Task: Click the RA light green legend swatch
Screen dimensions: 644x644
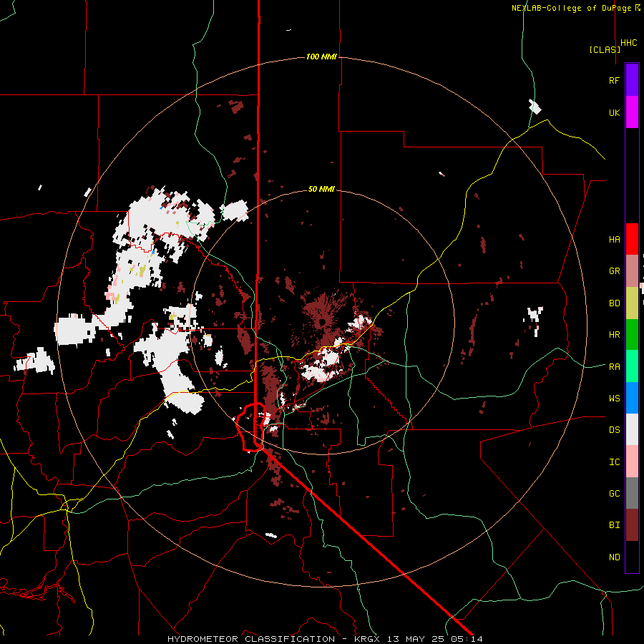Action: point(632,366)
